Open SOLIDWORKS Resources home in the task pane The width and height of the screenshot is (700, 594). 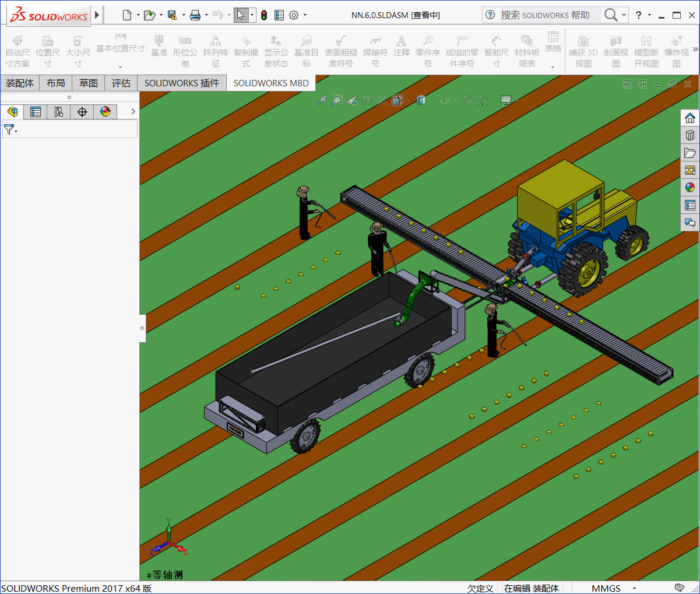(x=690, y=118)
